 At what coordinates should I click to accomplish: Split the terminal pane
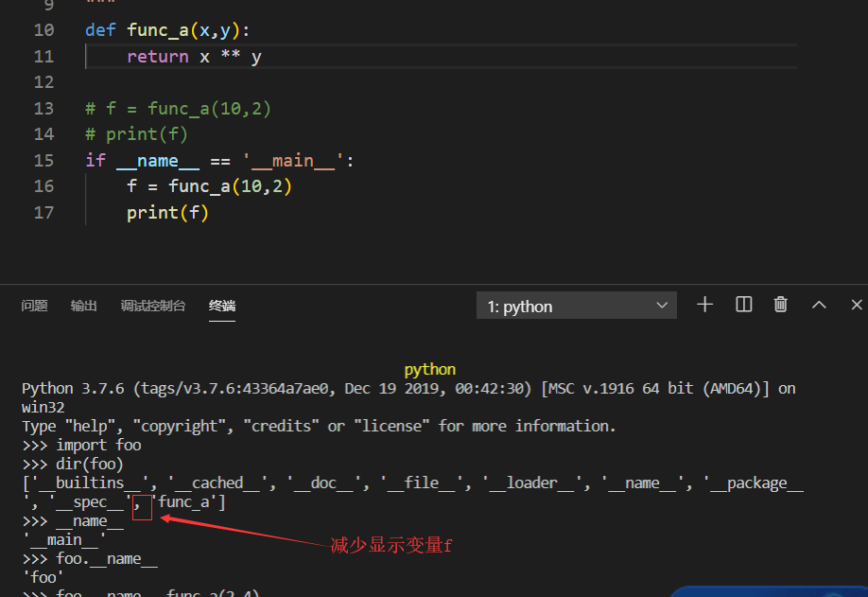point(743,305)
